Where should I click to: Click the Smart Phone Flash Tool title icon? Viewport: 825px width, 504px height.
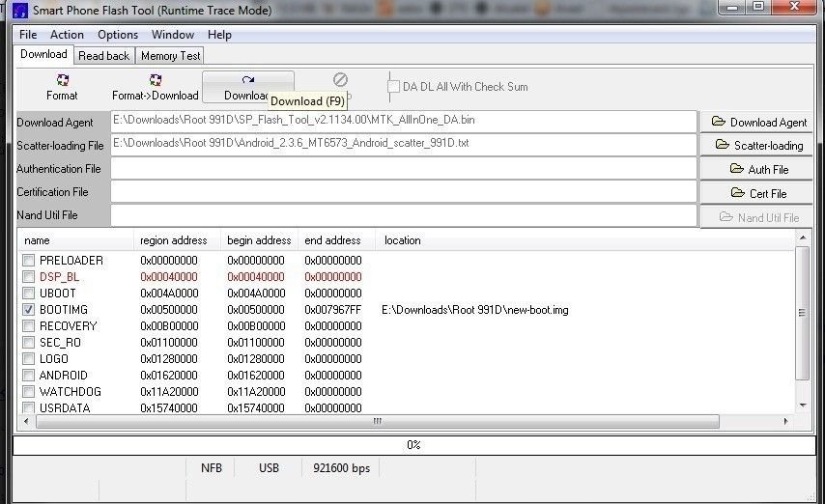pos(20,10)
